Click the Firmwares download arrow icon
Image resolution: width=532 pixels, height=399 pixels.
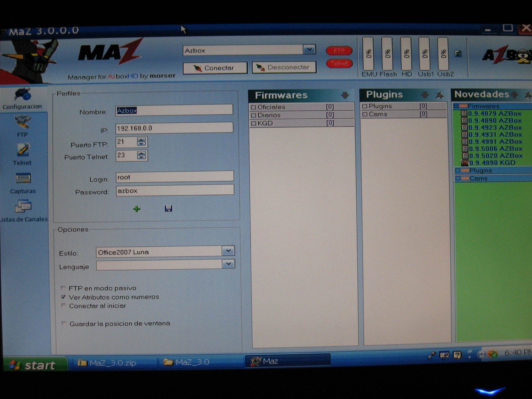345,95
